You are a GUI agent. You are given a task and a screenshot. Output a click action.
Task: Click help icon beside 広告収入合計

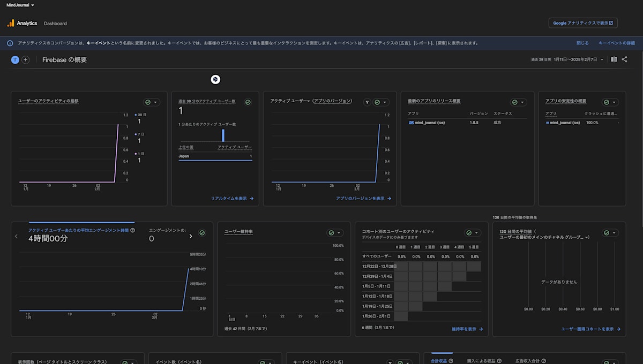544,361
